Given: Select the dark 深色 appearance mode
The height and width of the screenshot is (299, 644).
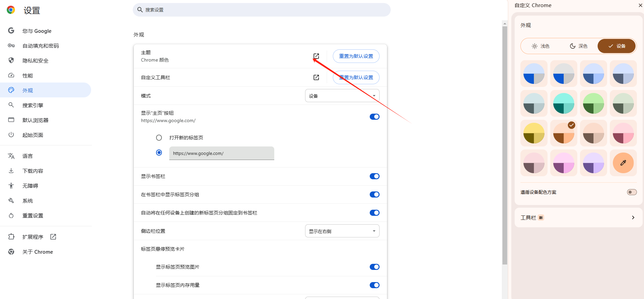Looking at the screenshot, I should coord(578,46).
